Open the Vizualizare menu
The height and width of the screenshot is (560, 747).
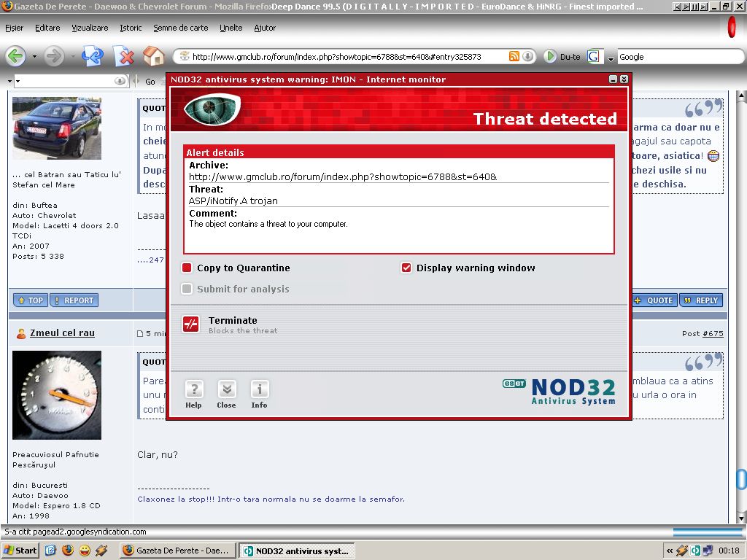pos(90,28)
